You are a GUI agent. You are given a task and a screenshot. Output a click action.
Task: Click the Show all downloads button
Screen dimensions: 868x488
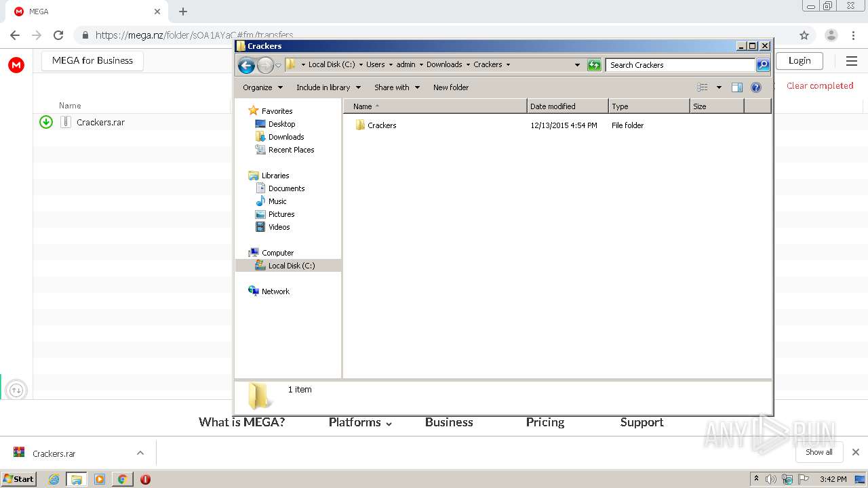pos(818,452)
